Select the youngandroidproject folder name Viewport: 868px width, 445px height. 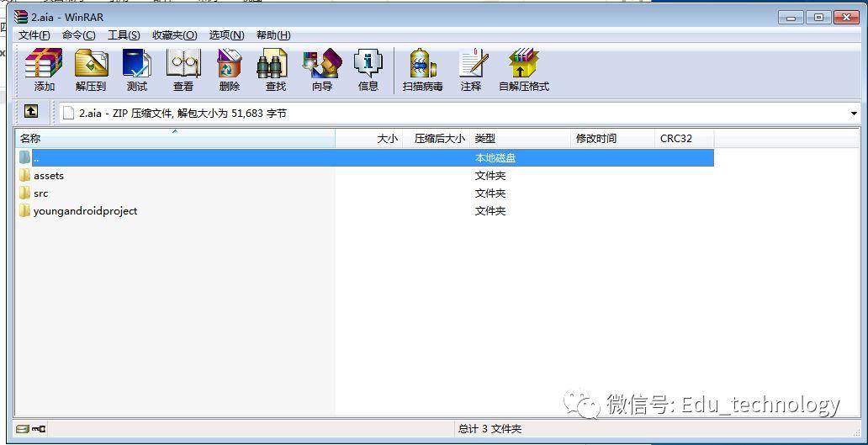85,211
